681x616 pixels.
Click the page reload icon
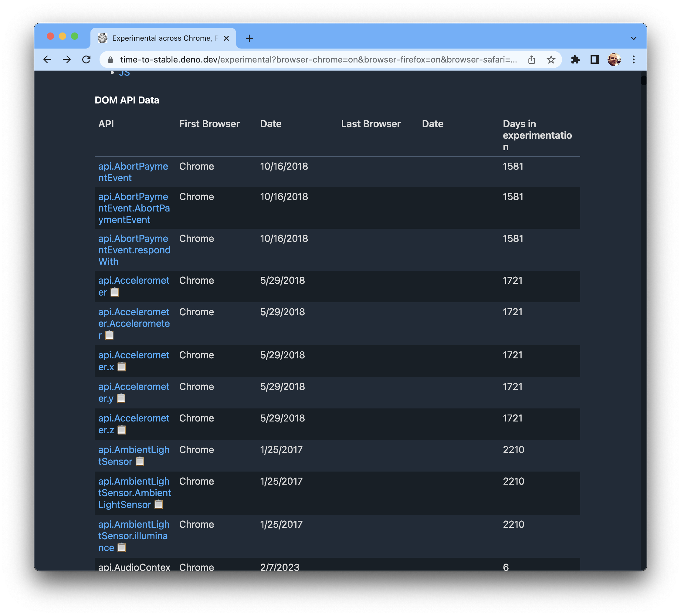pos(88,59)
